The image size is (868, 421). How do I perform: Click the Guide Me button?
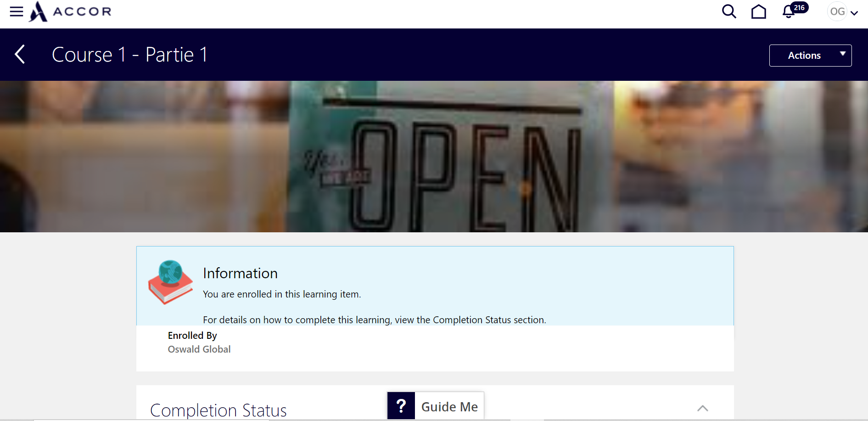pyautogui.click(x=436, y=406)
